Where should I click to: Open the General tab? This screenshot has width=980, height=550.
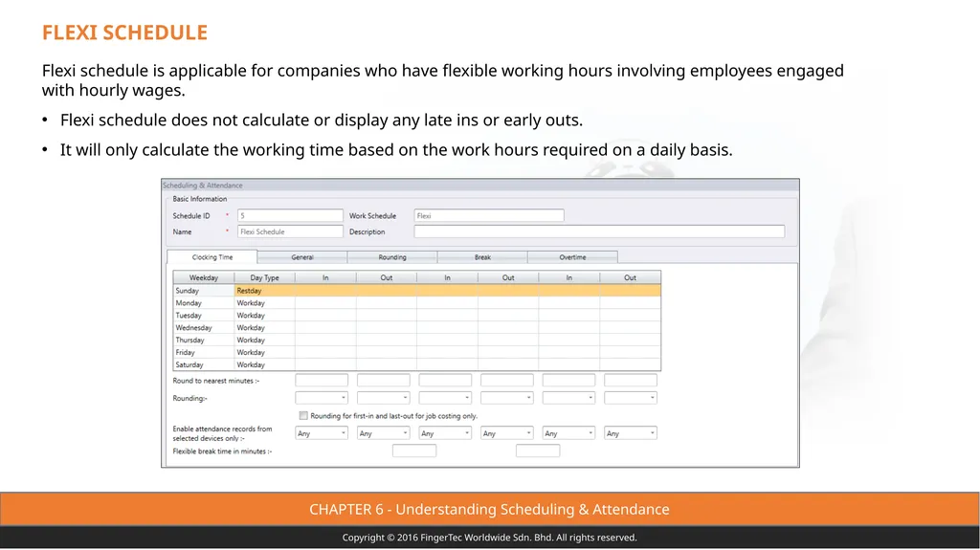(302, 257)
